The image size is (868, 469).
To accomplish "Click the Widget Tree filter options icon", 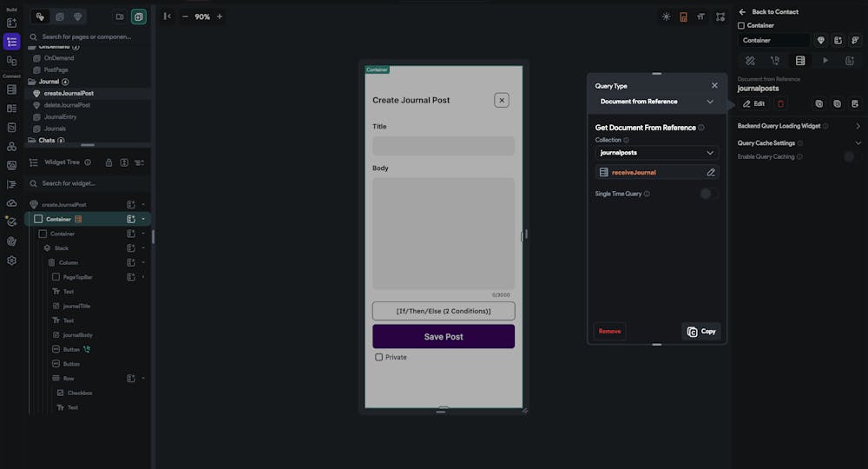I will tap(140, 162).
